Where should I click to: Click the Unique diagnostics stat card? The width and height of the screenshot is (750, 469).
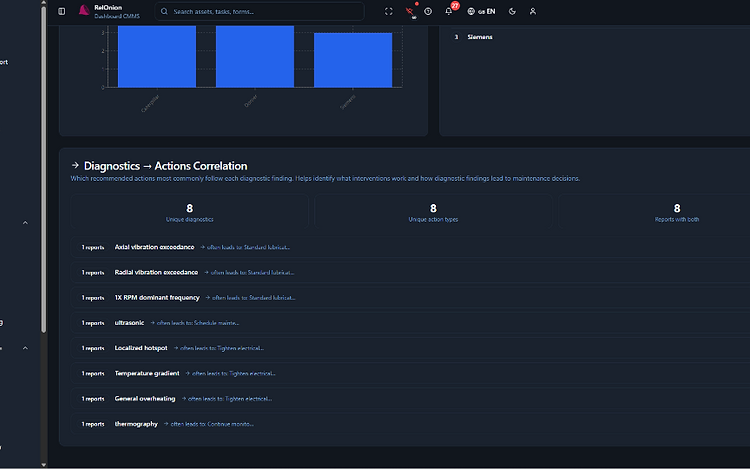(190, 212)
